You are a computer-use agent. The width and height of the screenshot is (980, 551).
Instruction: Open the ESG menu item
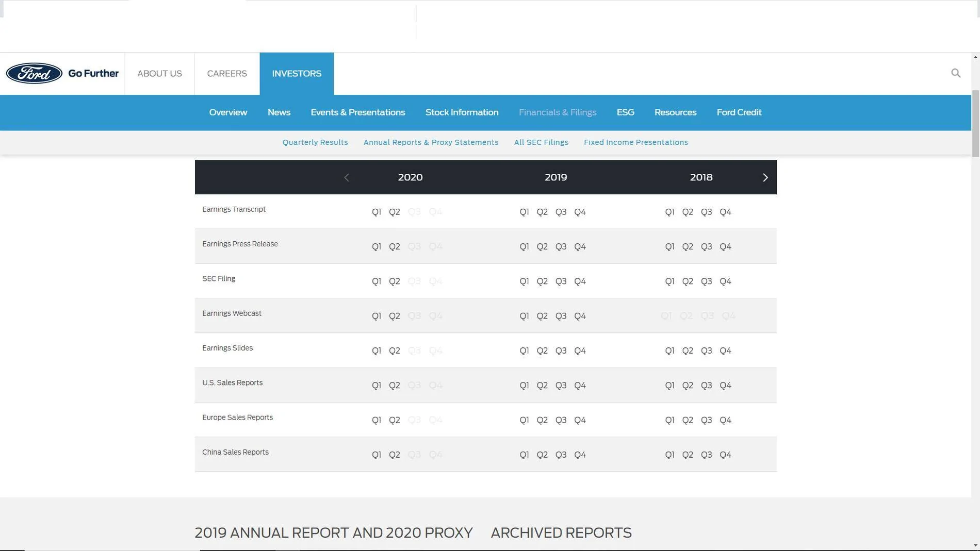tap(626, 112)
